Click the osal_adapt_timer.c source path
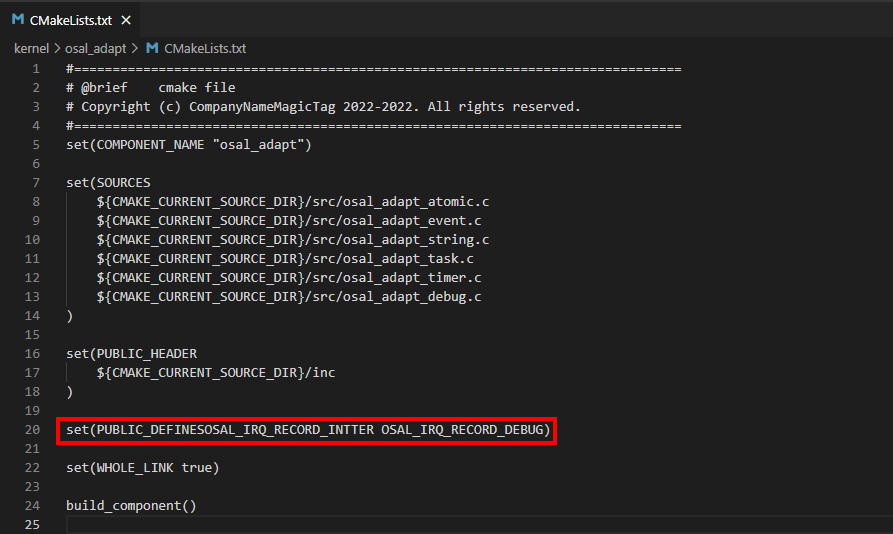 click(x=288, y=278)
